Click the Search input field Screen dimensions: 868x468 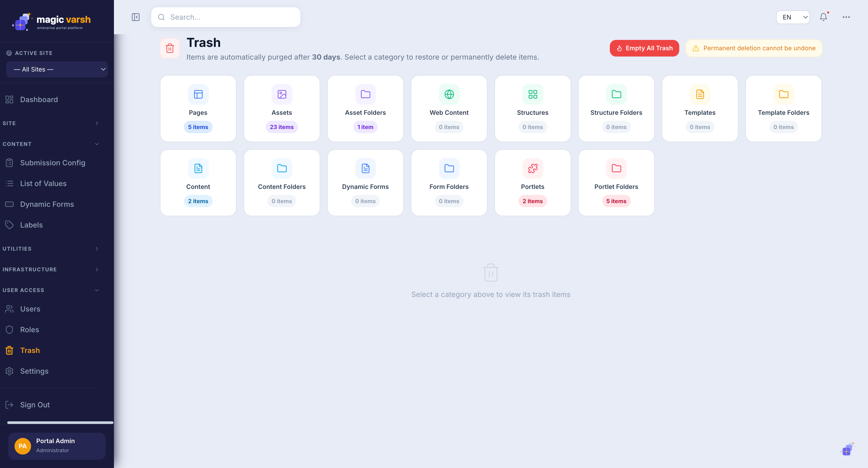coord(226,17)
